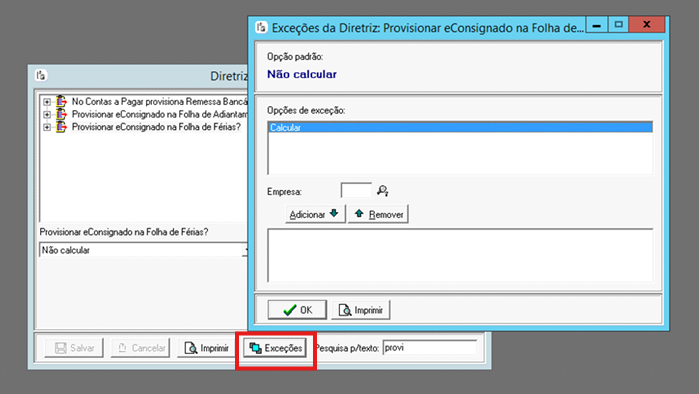The height and width of the screenshot is (394, 699).
Task: Open the Exceções button
Action: tap(275, 348)
